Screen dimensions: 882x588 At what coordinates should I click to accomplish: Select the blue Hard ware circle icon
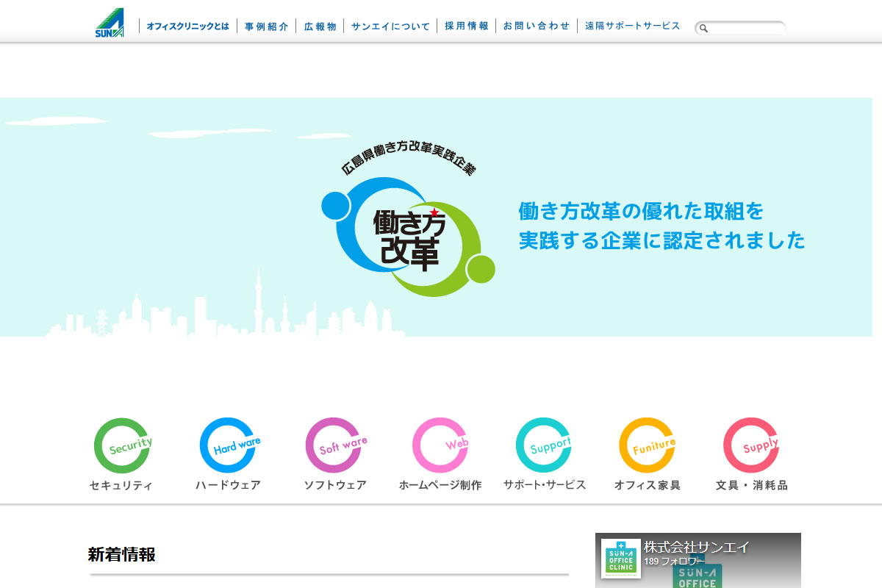click(228, 445)
